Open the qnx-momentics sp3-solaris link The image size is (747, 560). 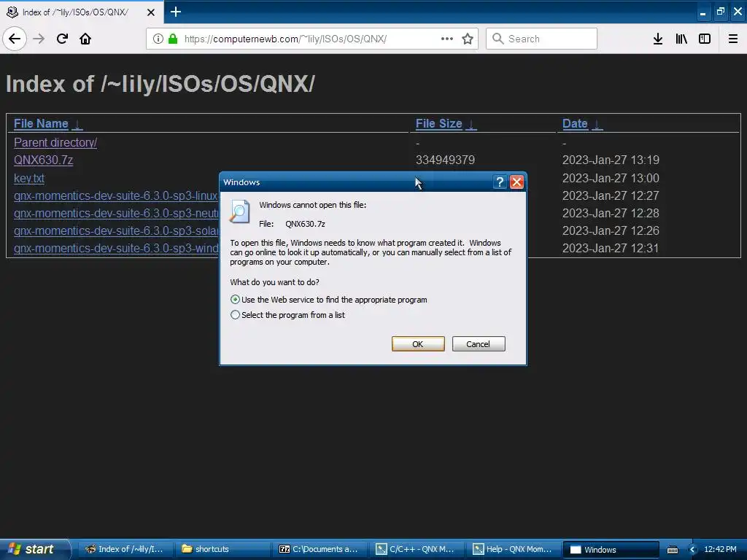(x=116, y=231)
